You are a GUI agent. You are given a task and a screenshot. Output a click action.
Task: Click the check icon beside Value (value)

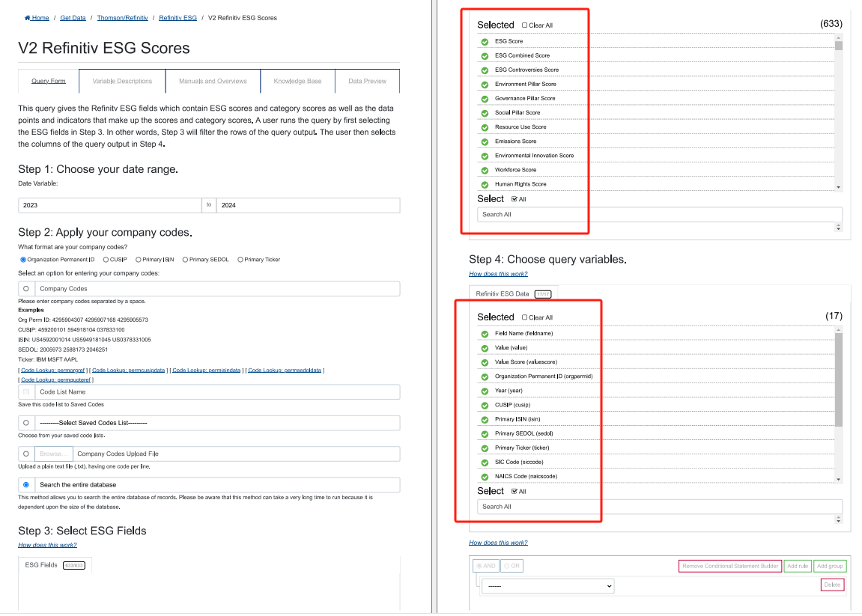[x=485, y=348]
